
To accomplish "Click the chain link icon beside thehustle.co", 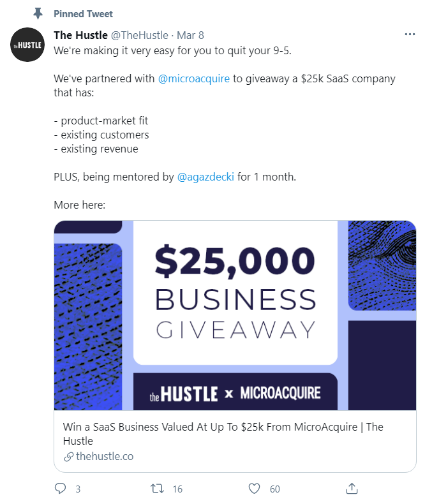I will point(69,457).
